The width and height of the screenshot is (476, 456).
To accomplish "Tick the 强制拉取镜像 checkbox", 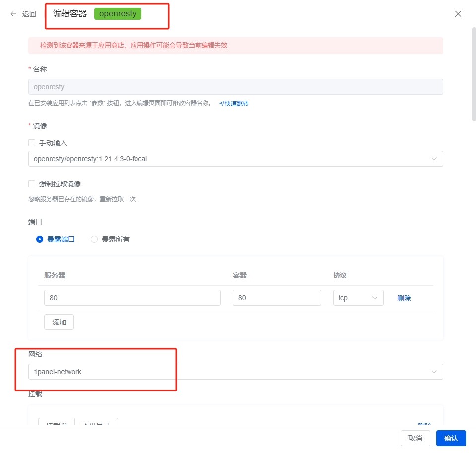I will click(32, 184).
